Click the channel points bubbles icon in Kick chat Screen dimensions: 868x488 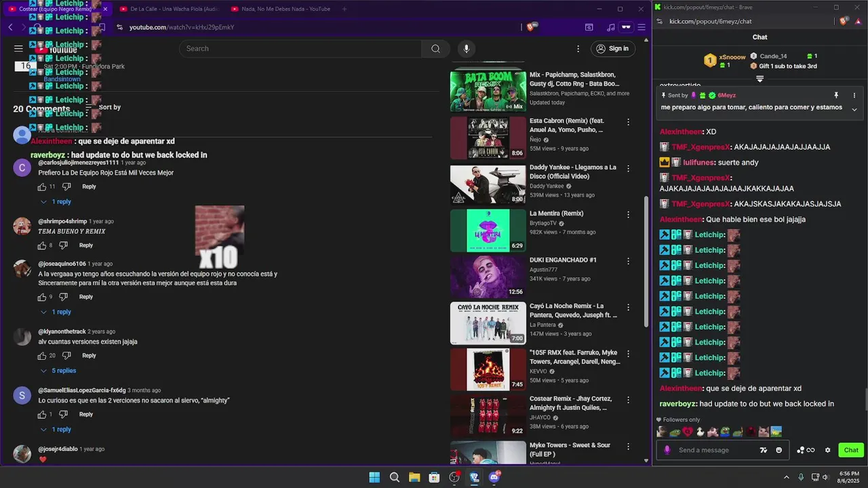(x=800, y=450)
